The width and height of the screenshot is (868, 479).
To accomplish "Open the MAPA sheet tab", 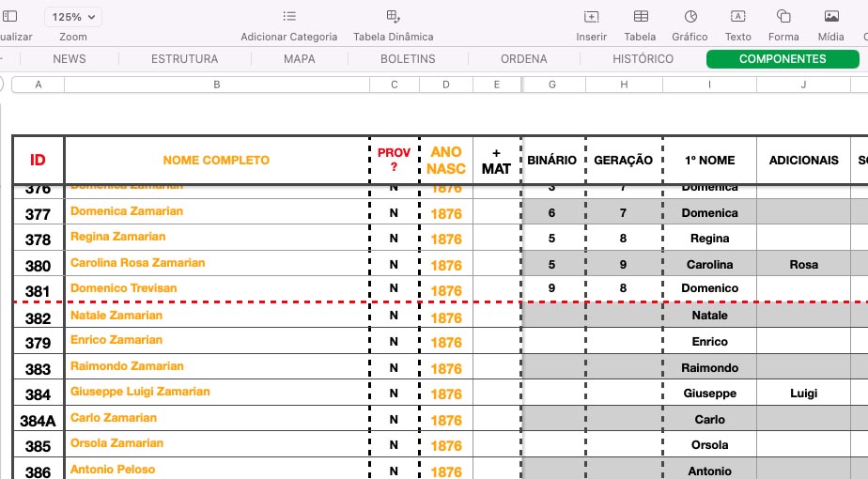I will click(x=300, y=59).
